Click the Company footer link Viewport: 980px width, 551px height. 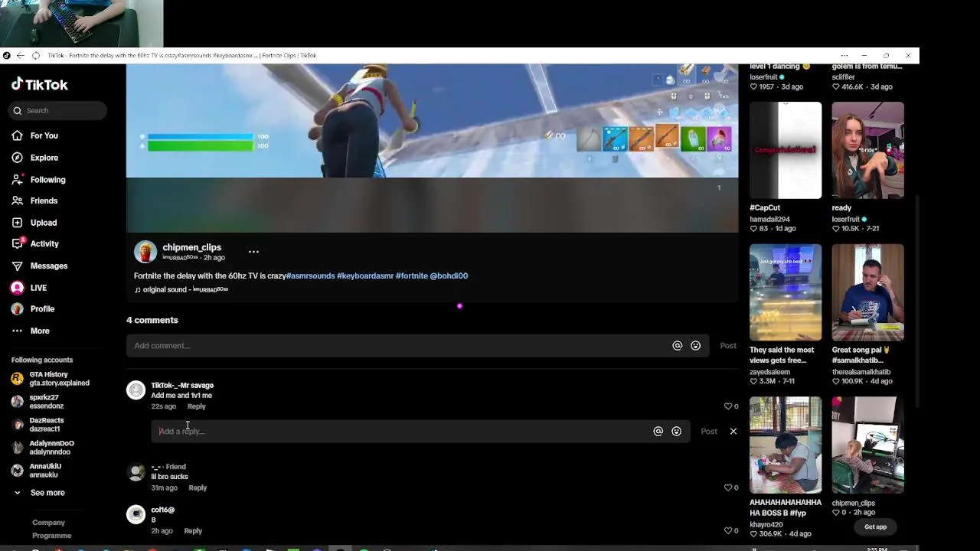[48, 523]
